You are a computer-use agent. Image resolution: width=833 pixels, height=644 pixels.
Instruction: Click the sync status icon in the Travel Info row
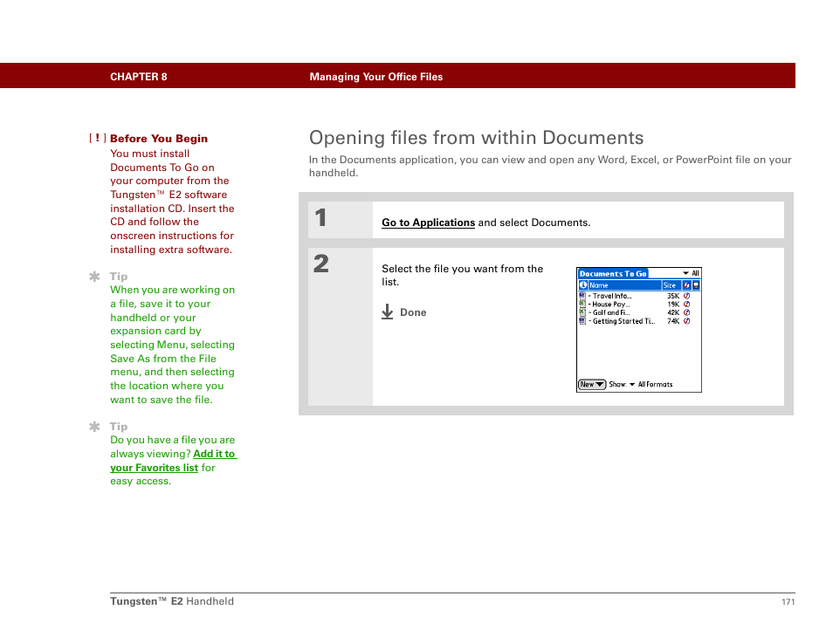[x=687, y=296]
